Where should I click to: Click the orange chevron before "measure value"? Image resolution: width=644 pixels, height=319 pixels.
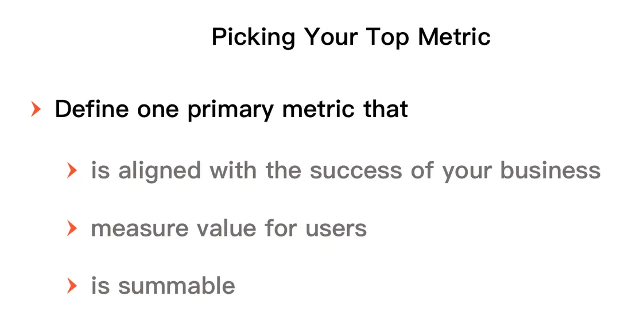click(72, 228)
